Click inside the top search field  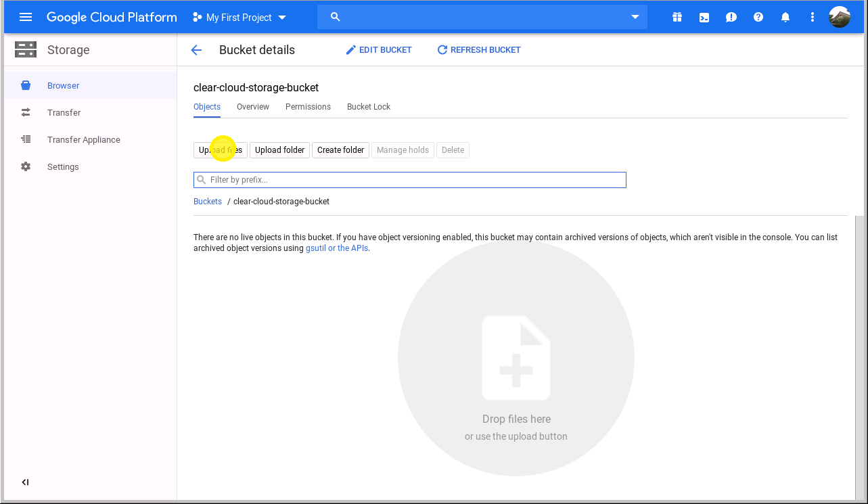(x=482, y=17)
